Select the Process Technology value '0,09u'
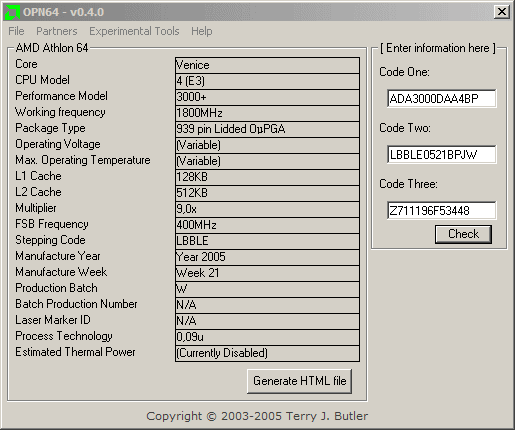The width and height of the screenshot is (515, 430). click(x=267, y=337)
